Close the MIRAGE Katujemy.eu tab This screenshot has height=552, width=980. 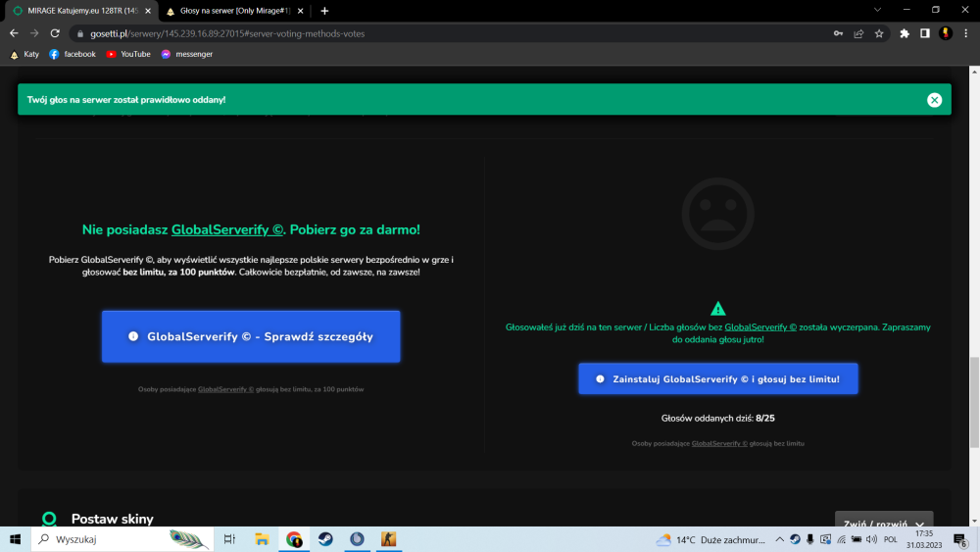click(x=148, y=11)
